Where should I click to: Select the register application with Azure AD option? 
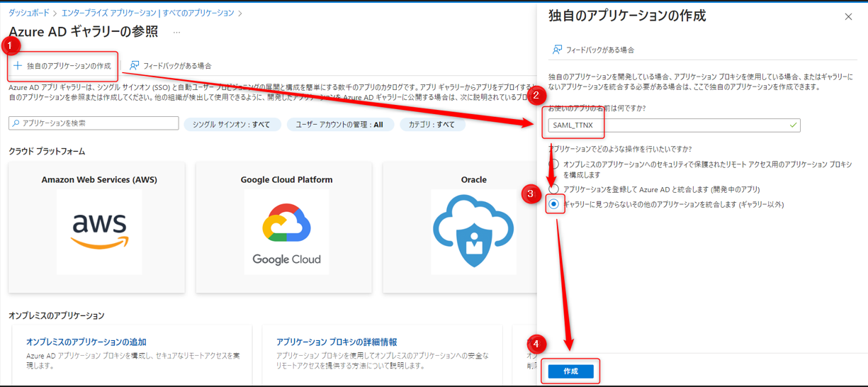[x=554, y=189]
